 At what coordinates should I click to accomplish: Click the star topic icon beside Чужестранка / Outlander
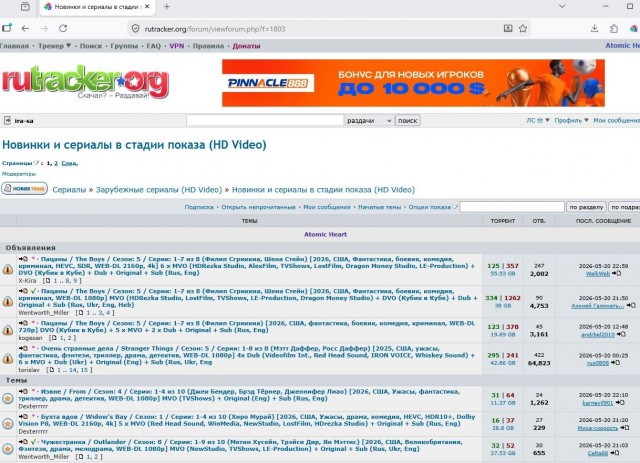(8, 449)
